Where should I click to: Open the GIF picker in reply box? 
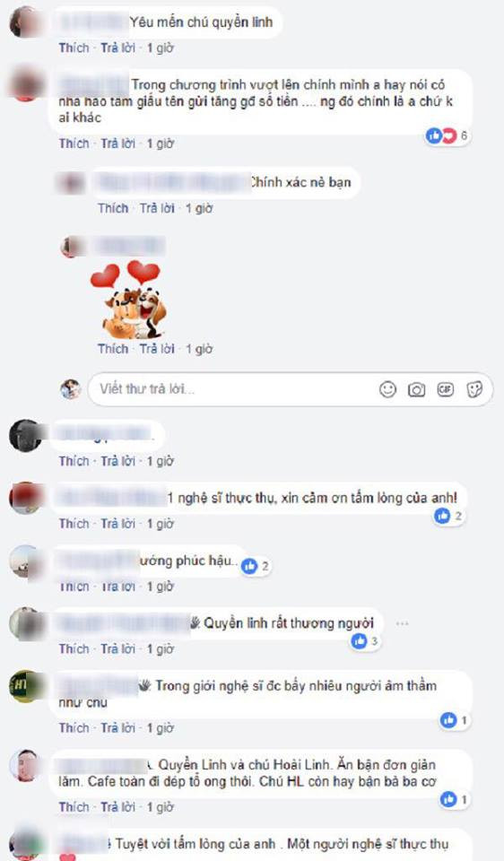(445, 389)
